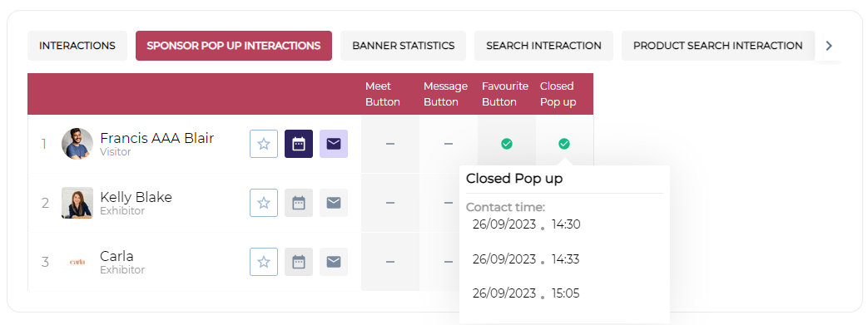Click envelope icon for Kelly Blake
The height and width of the screenshot is (325, 868).
pos(334,203)
